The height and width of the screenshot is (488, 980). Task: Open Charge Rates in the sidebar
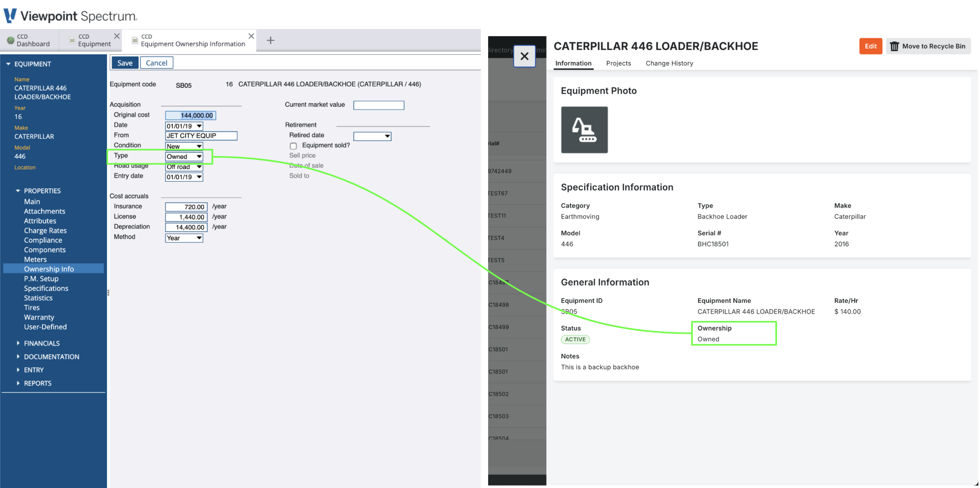[x=45, y=230]
